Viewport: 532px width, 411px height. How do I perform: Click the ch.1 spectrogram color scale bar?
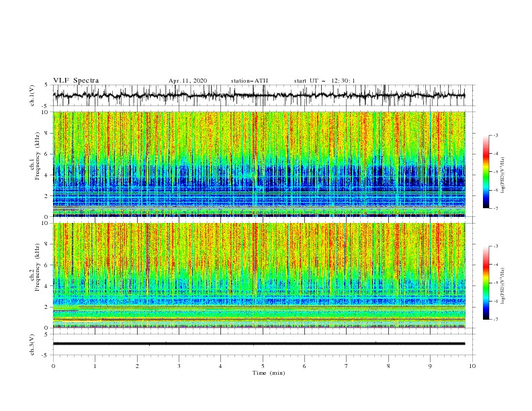[486, 172]
